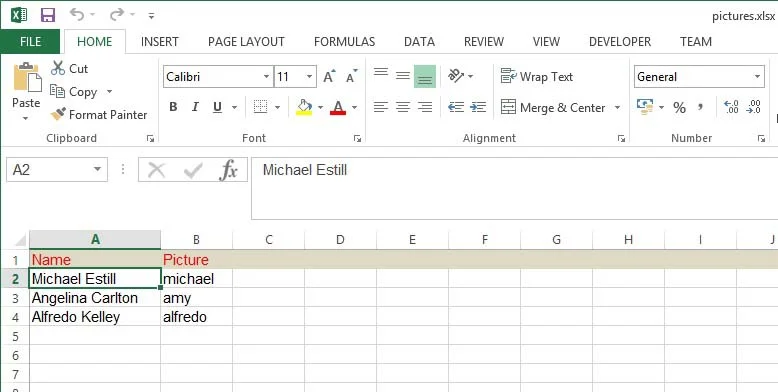This screenshot has height=392, width=778.
Task: Expand font color palette arrow
Action: [x=354, y=107]
